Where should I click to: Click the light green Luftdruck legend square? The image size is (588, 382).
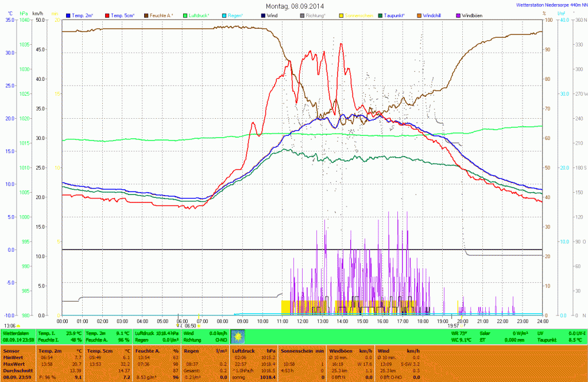pos(185,15)
